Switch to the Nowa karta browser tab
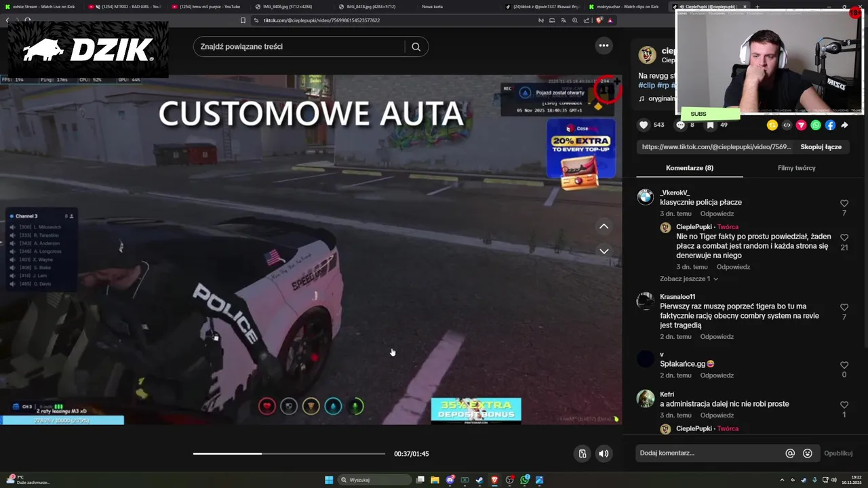The image size is (868, 488). (432, 7)
